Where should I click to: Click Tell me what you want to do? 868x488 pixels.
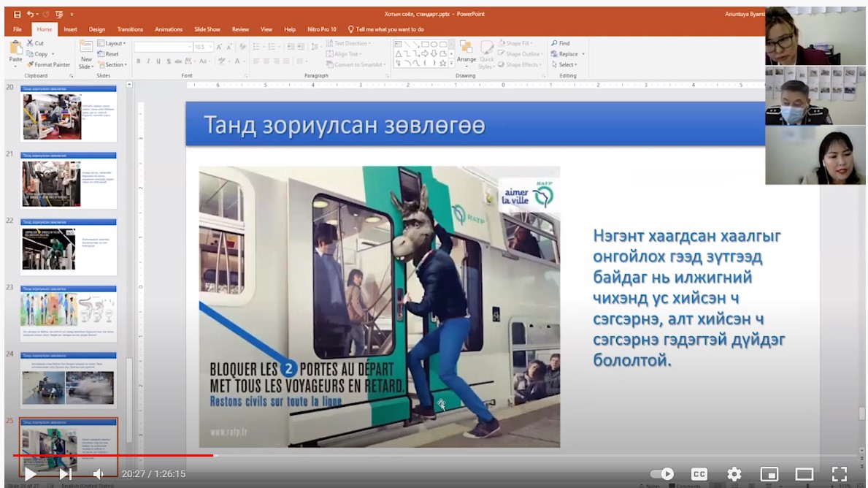click(386, 29)
